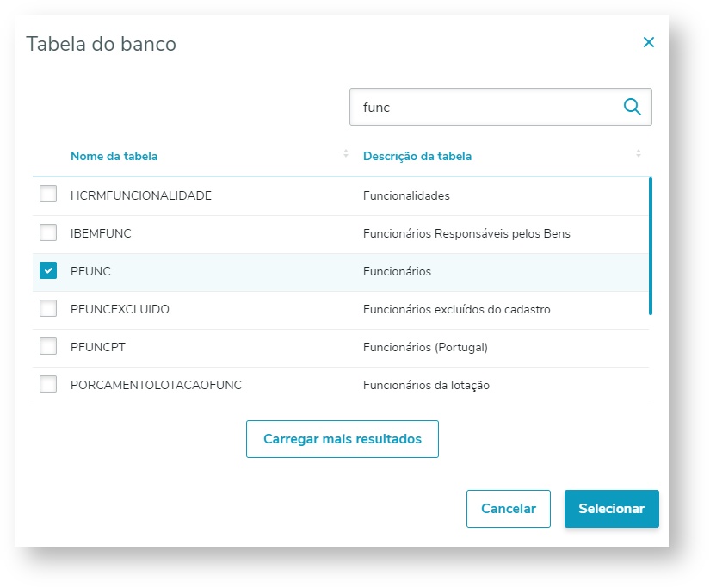Screen dimensions: 710x588
Task: Focus the search field containing 'func'
Action: [x=486, y=108]
